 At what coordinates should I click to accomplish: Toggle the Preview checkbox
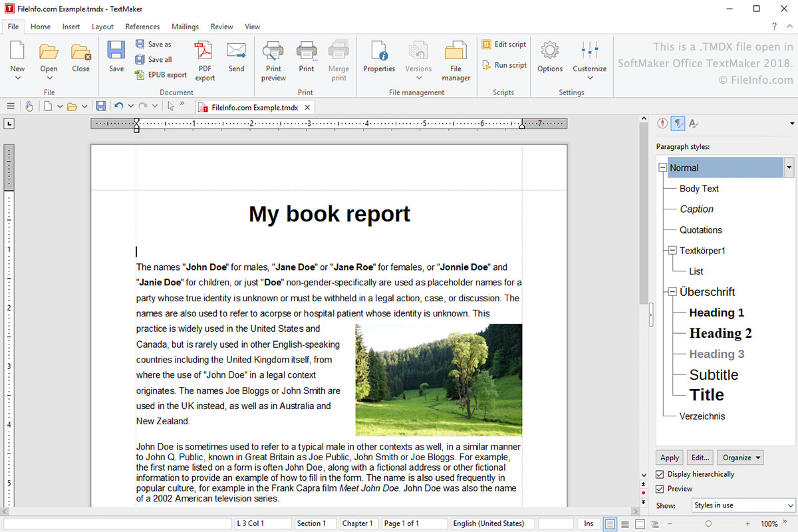click(660, 489)
